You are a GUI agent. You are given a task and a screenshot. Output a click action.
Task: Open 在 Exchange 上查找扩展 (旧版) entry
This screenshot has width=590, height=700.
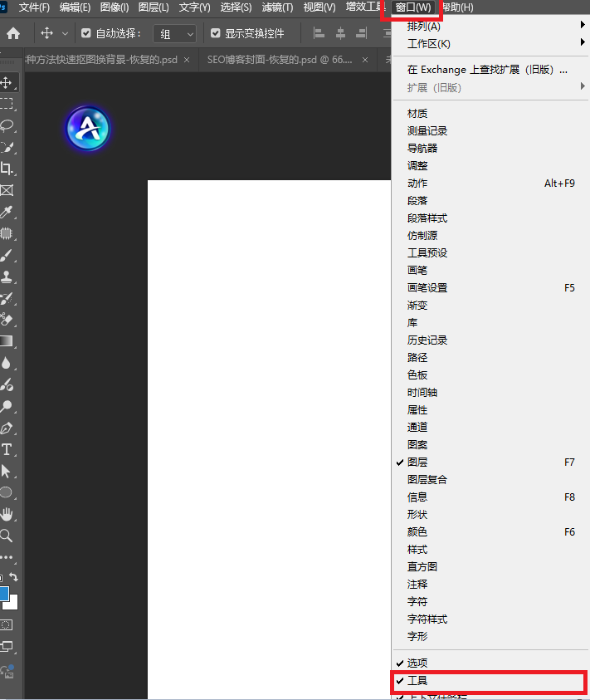pyautogui.click(x=485, y=70)
